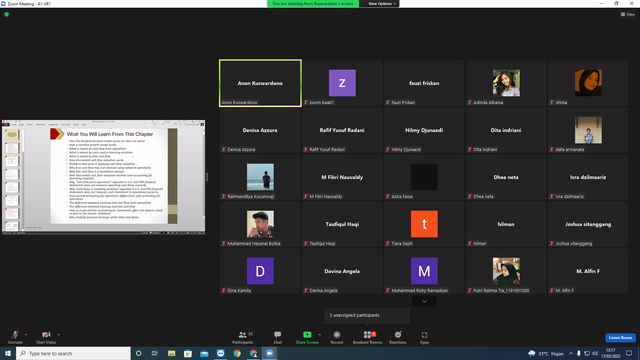Viewport: 640px width, 360px height.
Task: Select Muhammad Hasanal Bolkia's photo tile
Action: pyautogui.click(x=260, y=224)
